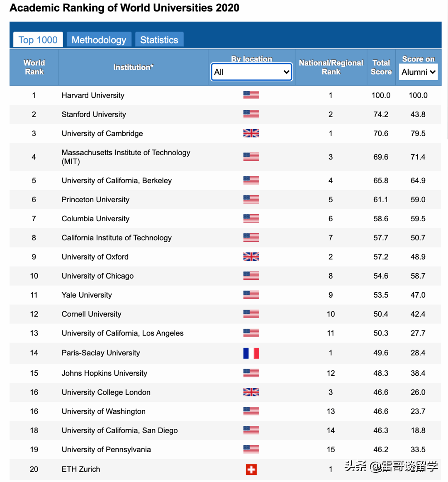The width and height of the screenshot is (448, 482).
Task: Click the US flag beside UC Los Angeles
Action: [x=251, y=333]
